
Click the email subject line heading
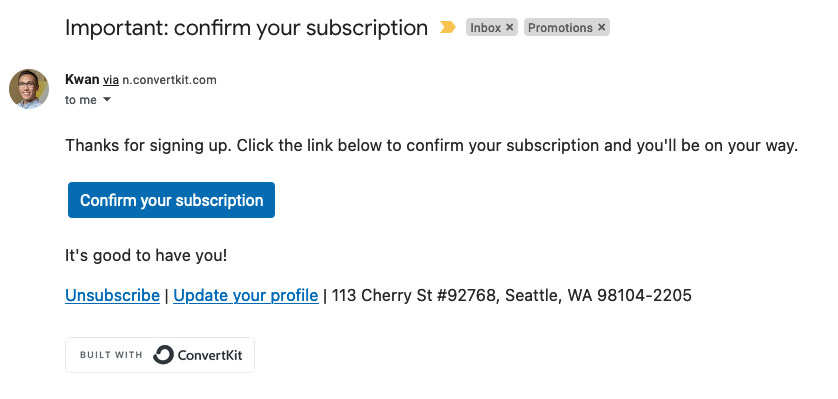pyautogui.click(x=246, y=28)
